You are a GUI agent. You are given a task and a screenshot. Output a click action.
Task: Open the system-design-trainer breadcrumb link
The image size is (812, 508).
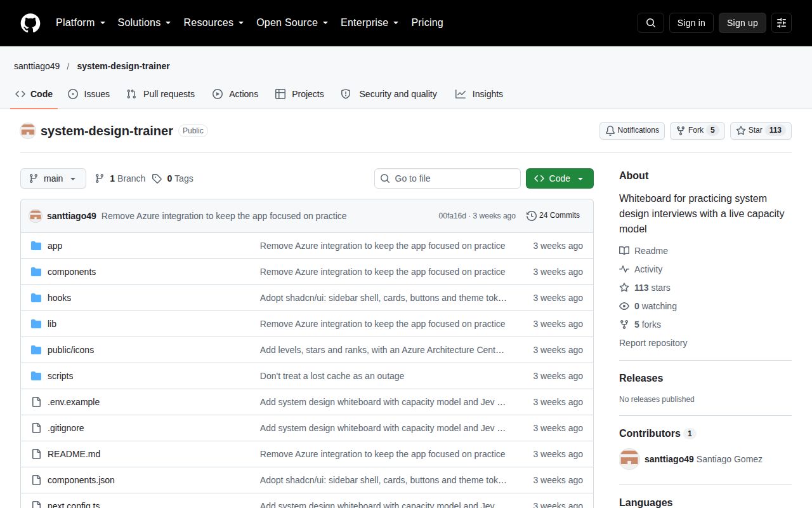(x=124, y=66)
